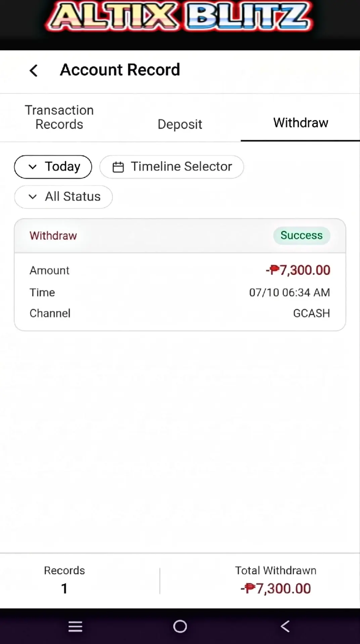Tap the Android recent apps menu icon
Image resolution: width=360 pixels, height=644 pixels.
[x=75, y=626]
